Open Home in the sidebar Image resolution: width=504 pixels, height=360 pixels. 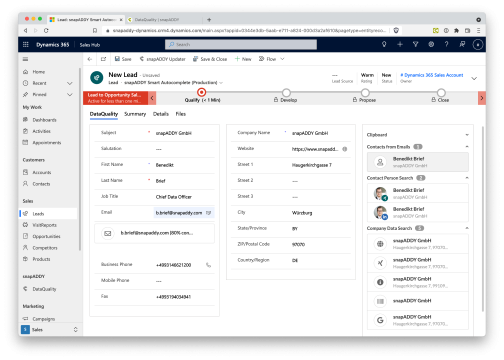pyautogui.click(x=39, y=72)
